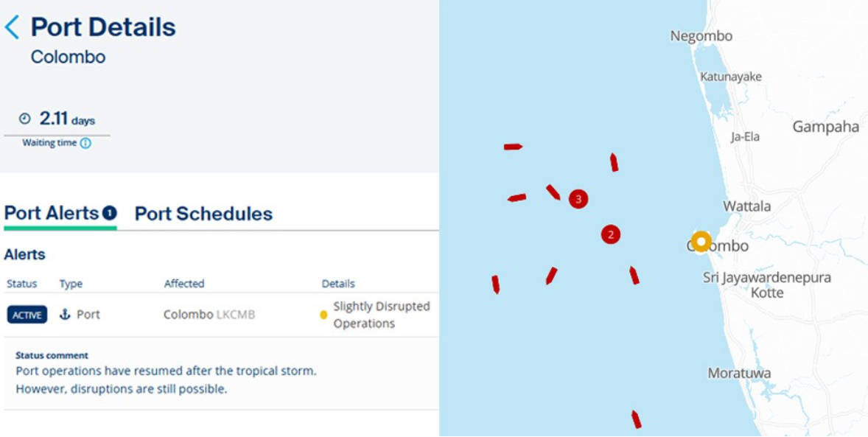
Task: Click the anchor icon in Type column
Action: (65, 315)
